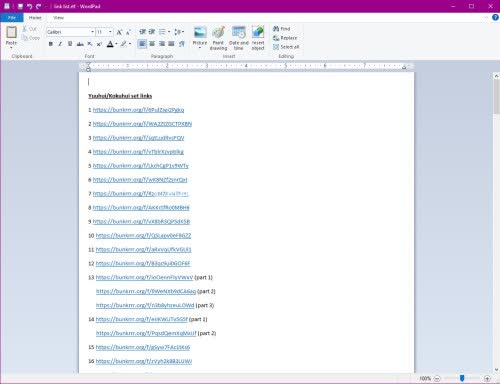Click Save icon in quick access toolbar
500x384 pixels.
[x=20, y=6]
